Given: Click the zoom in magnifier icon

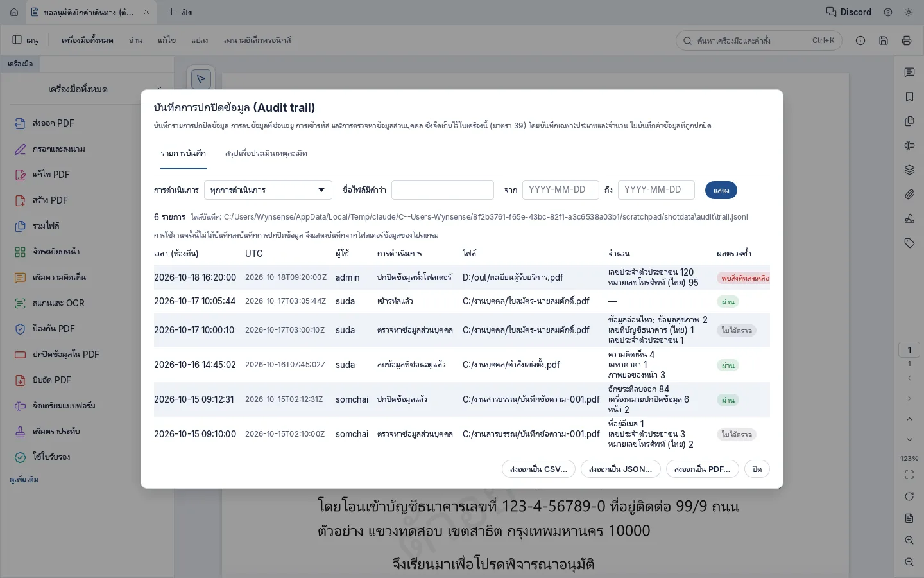Looking at the screenshot, I should point(909,541).
